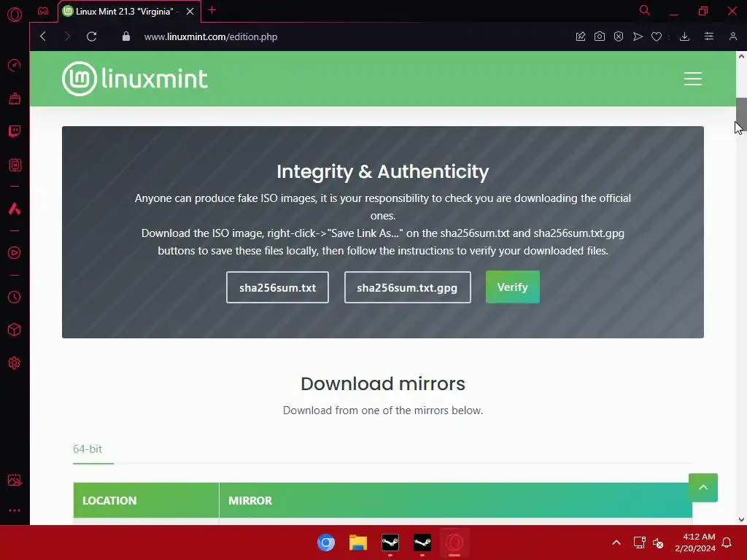Screen dimensions: 747x560
Task: Open the profile account icon
Action: 732,36
